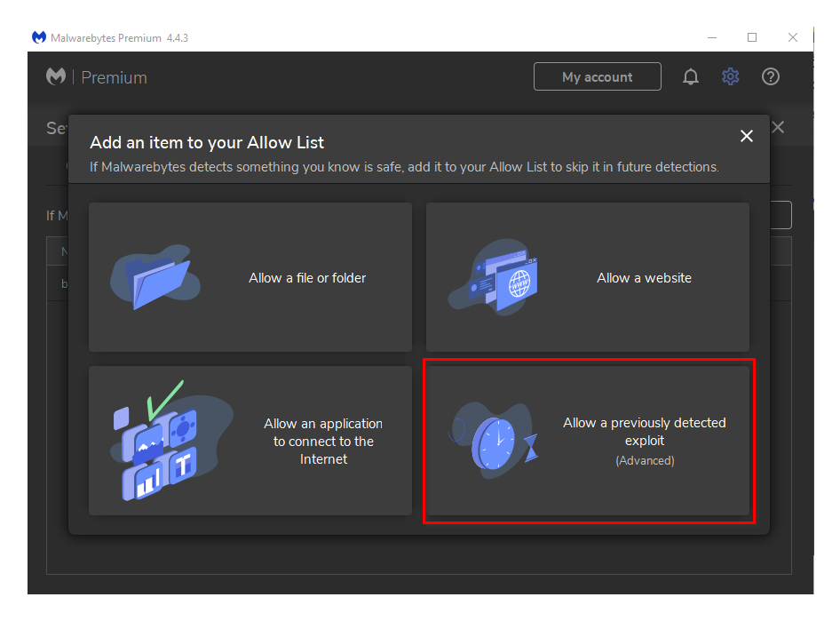Image resolution: width=840 pixels, height=621 pixels.
Task: Close the Malwarebytes Premium window
Action: 793,37
